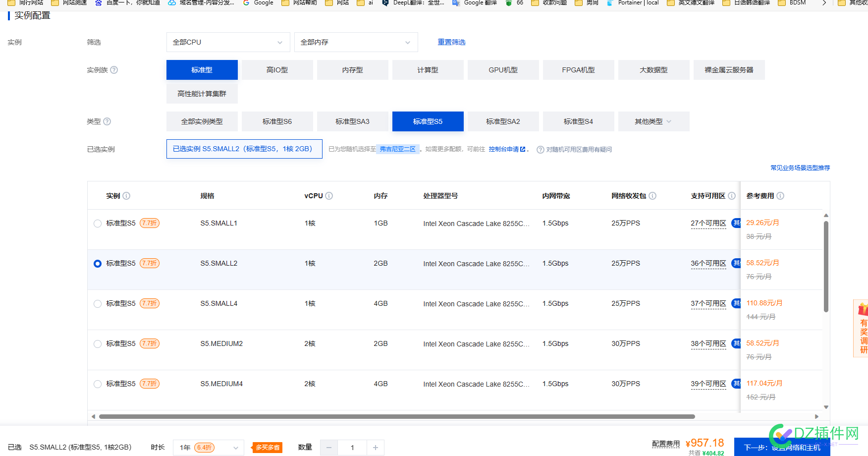Select S5.MEDIUM4 instance radio button
868x456 pixels.
[x=98, y=384]
